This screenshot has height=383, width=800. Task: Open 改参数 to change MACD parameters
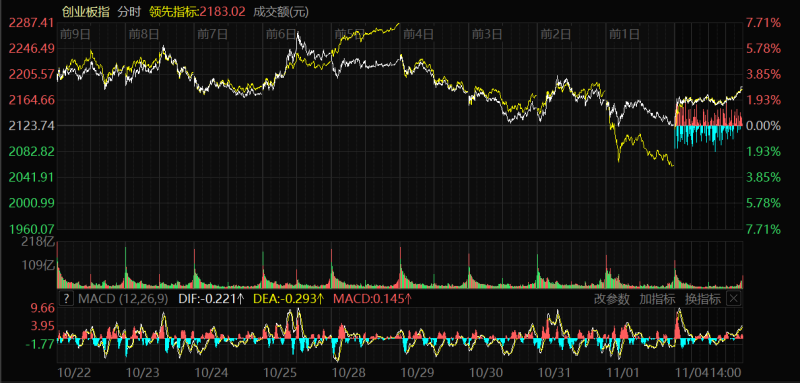tap(612, 299)
